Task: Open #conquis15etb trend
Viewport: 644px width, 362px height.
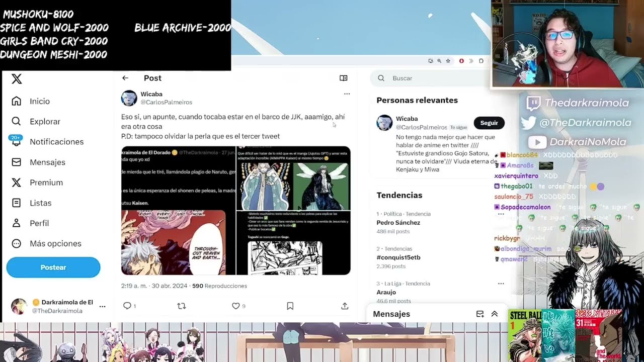Action: (x=398, y=257)
